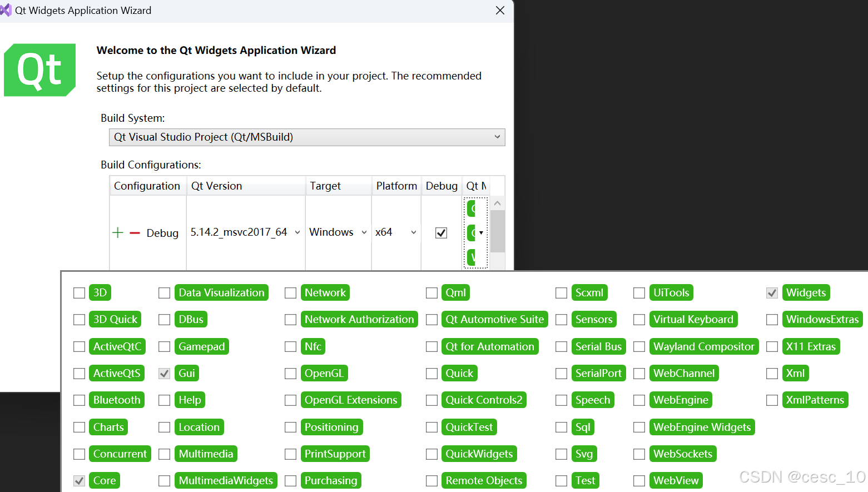
Task: Uncheck the Widgets module checkbox
Action: click(772, 293)
